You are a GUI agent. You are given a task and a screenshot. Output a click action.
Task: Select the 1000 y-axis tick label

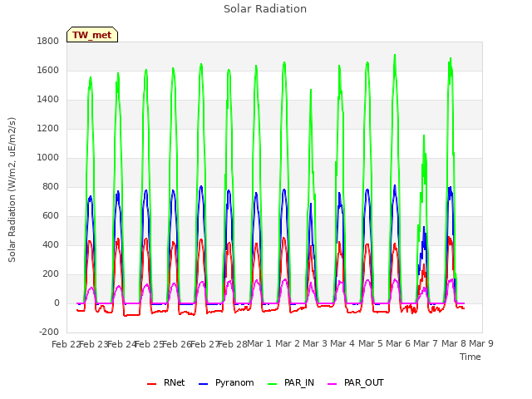tap(48, 157)
